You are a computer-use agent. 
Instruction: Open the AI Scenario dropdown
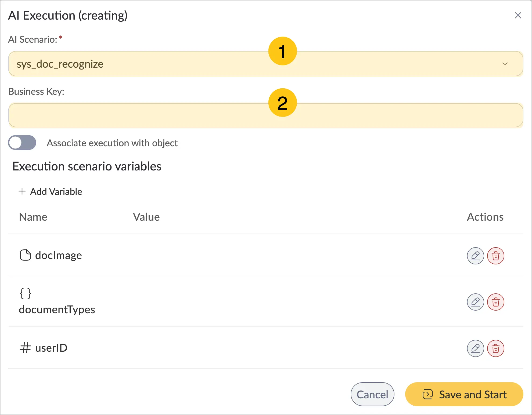(x=266, y=64)
